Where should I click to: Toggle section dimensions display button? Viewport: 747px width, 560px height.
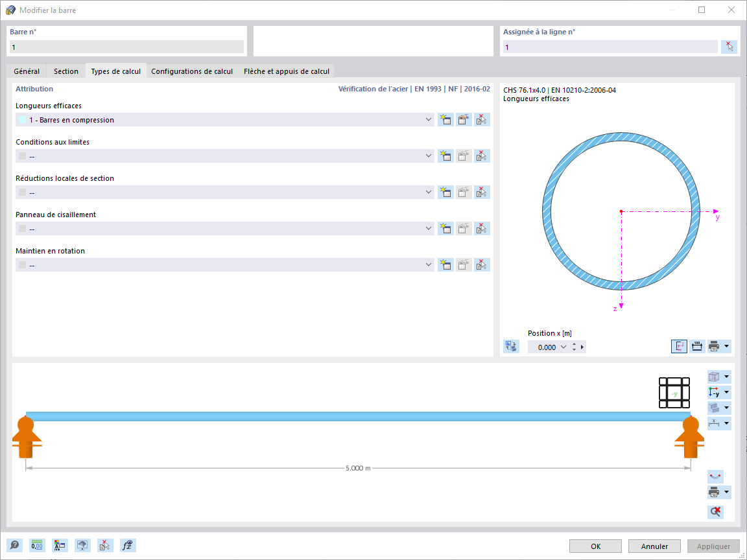pyautogui.click(x=696, y=346)
